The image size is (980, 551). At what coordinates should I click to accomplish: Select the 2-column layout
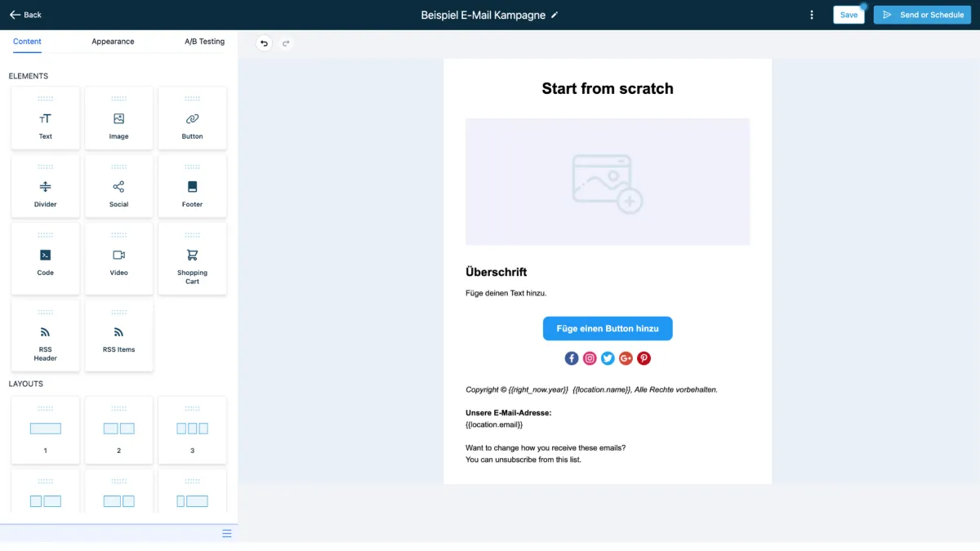point(119,430)
